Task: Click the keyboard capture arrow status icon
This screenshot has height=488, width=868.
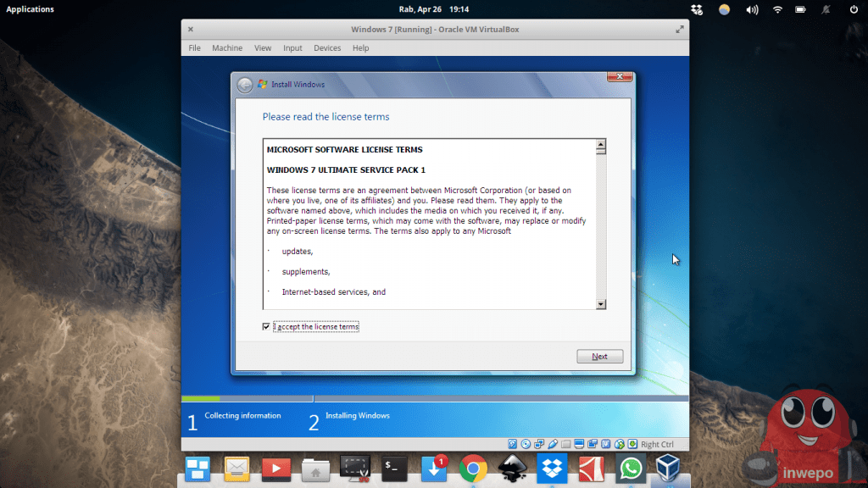Action: tap(632, 444)
